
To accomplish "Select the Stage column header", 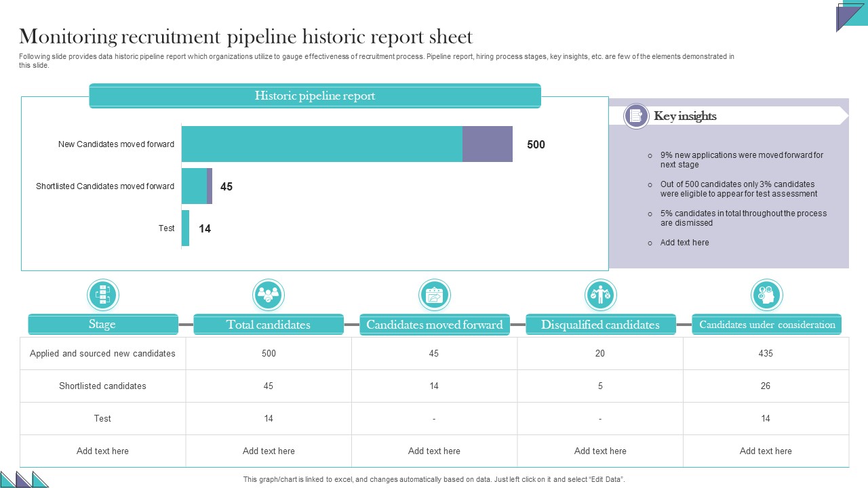I will 102,325.
